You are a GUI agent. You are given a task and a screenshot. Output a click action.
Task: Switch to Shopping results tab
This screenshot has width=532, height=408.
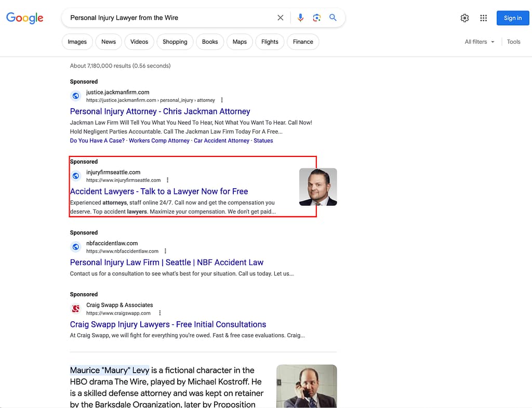175,42
